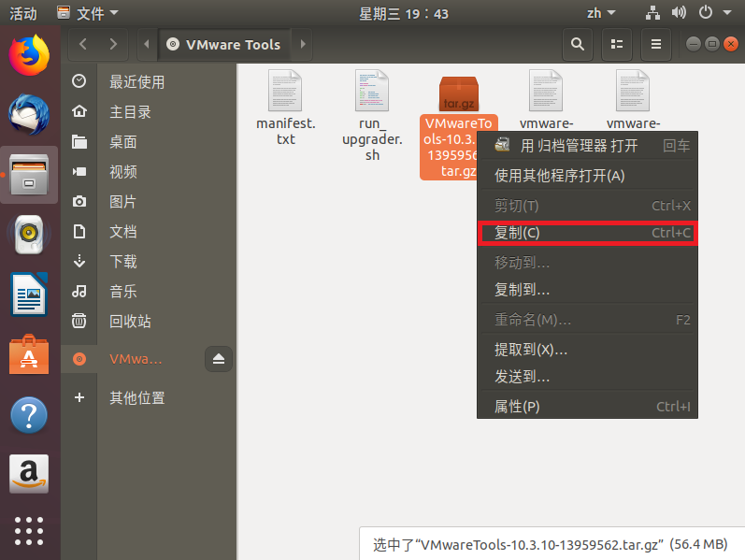The width and height of the screenshot is (745, 560).
Task: Open LibreOffice Writer from the dock
Action: click(28, 295)
